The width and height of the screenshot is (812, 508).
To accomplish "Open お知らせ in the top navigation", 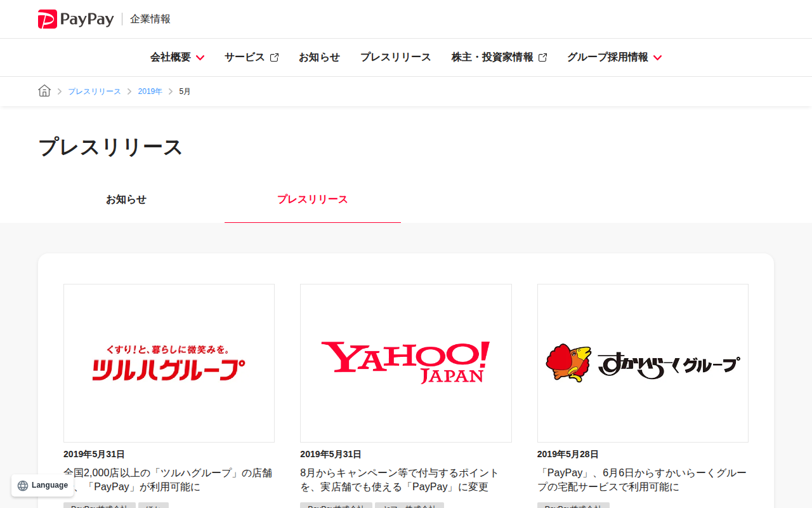I will [319, 57].
